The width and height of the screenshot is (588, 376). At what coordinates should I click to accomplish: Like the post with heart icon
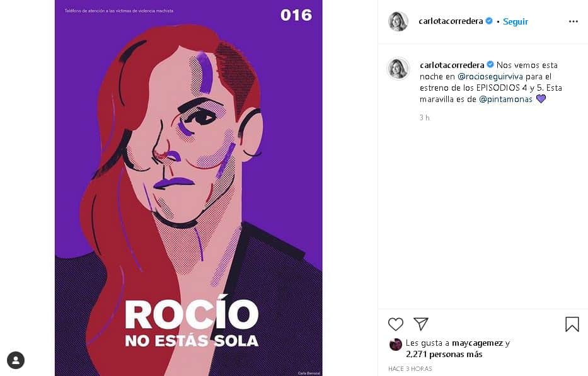point(395,324)
